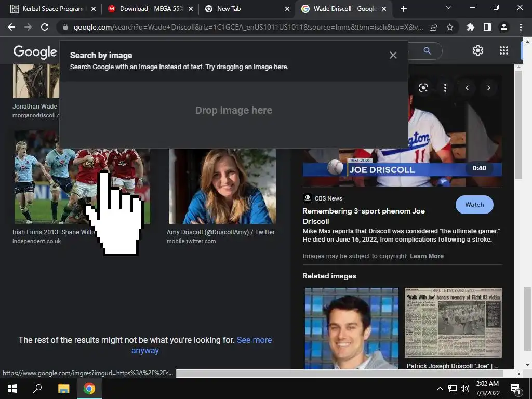Close the Search by image dialog
532x399 pixels.
point(393,55)
